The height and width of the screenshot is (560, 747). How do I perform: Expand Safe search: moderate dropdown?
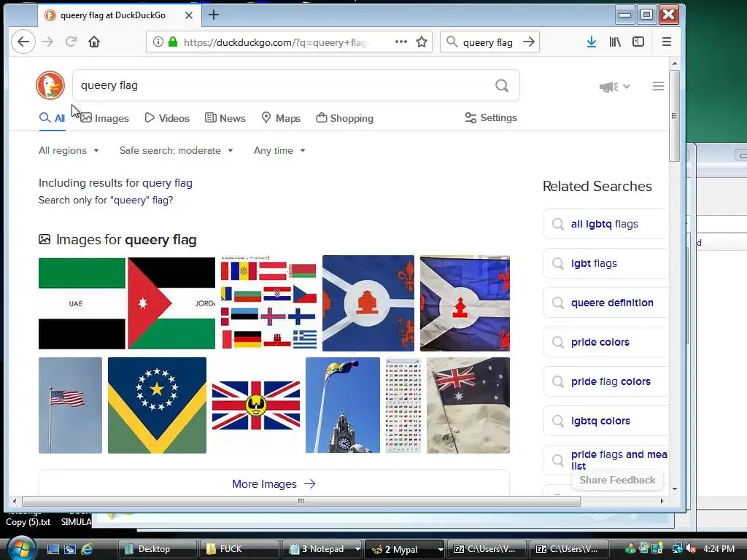(177, 150)
